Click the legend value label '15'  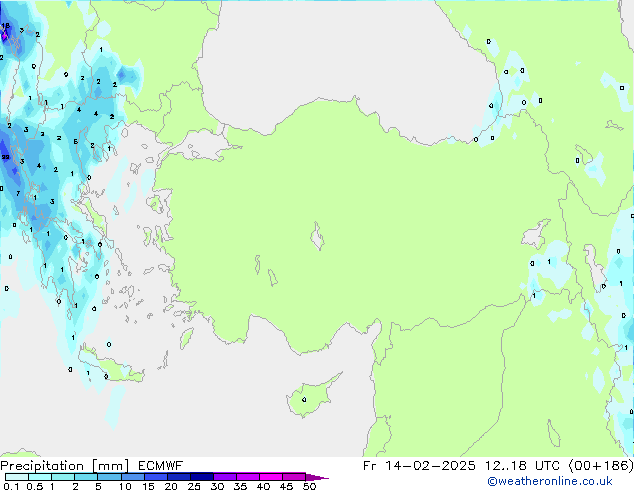pos(148,486)
